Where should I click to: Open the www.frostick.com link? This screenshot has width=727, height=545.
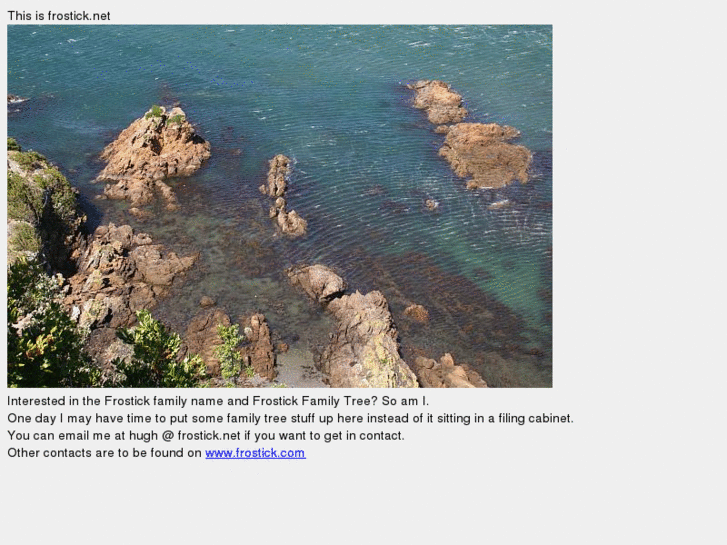point(255,453)
